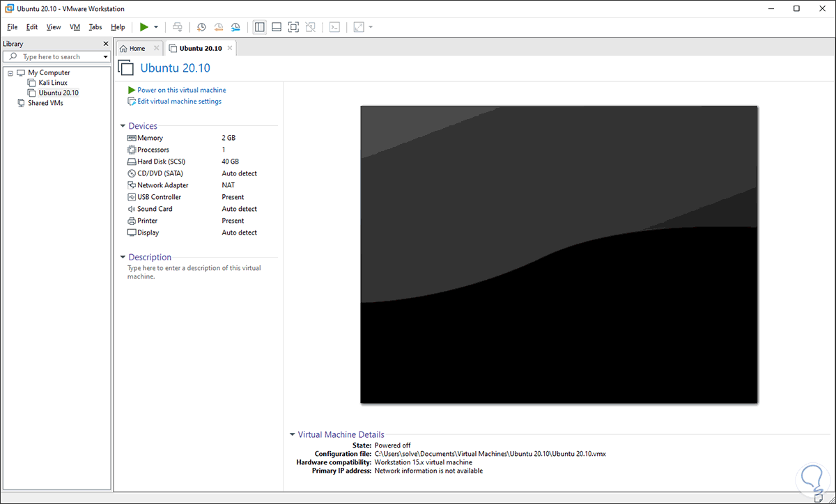
Task: Click the Ubuntu 20.10 heading VM icon
Action: pyautogui.click(x=125, y=68)
